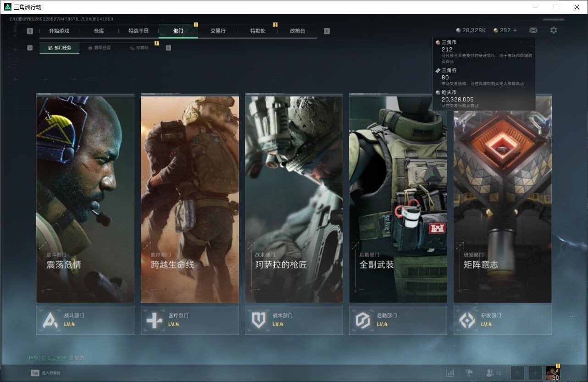This screenshot has height=382, width=588.
Task: Open the 战斗部门 LV.4 panel
Action: (85, 320)
